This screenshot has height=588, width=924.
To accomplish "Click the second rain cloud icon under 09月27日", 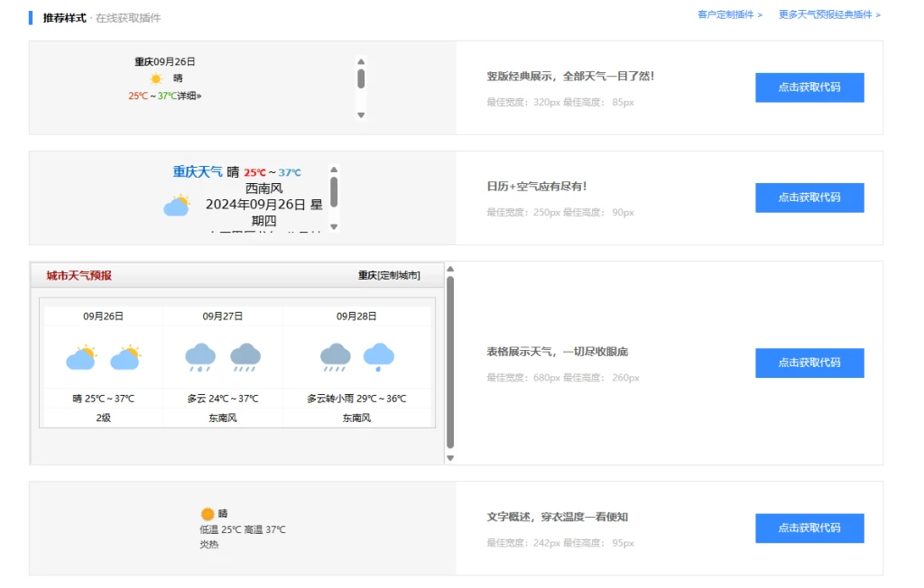I will pos(245,357).
